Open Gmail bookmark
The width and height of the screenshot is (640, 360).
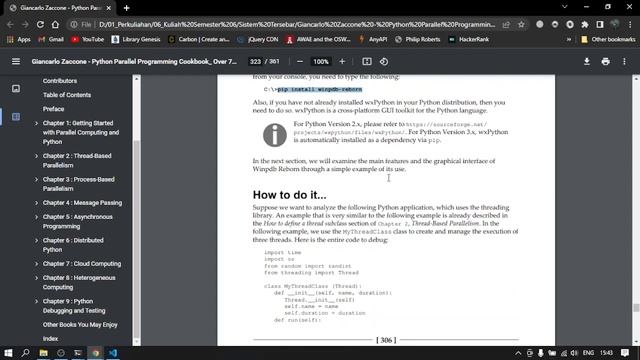pos(51,40)
